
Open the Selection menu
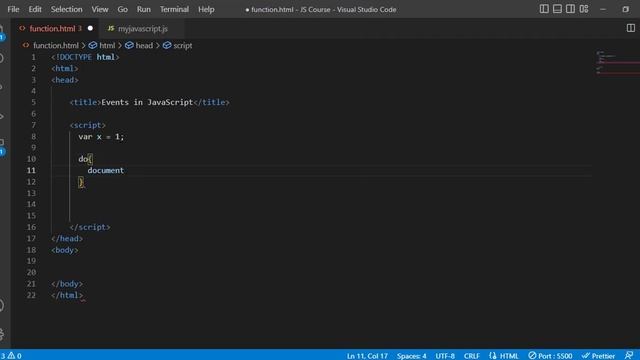pyautogui.click(x=67, y=9)
